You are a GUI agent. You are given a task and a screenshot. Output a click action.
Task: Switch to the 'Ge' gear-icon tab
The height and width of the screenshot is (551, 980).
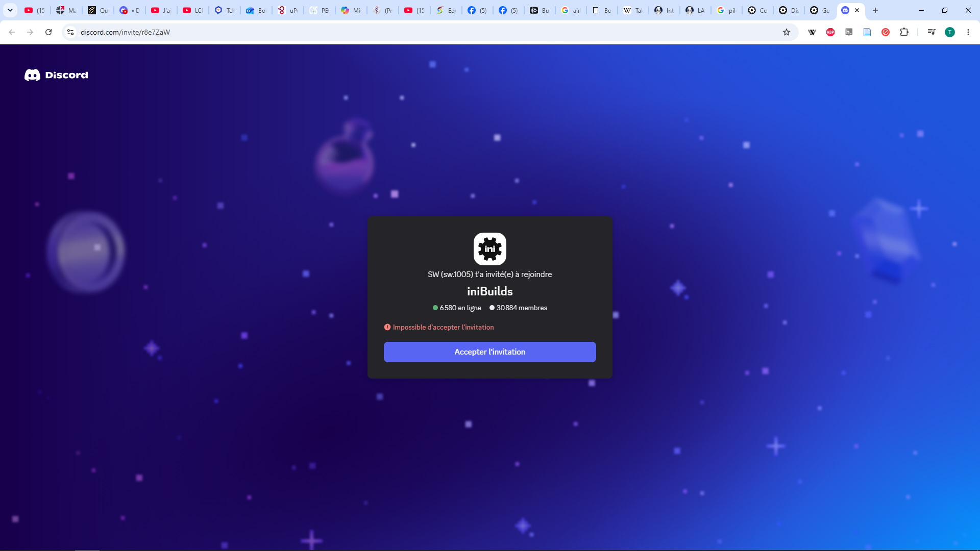[x=820, y=10]
